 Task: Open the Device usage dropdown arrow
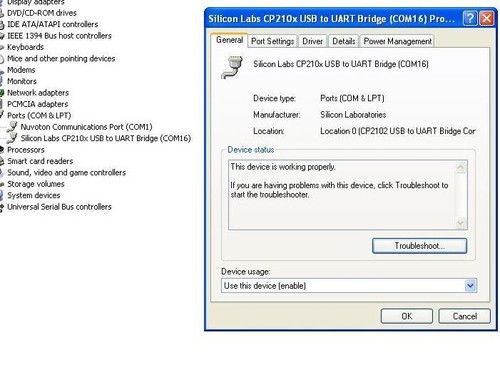tap(470, 286)
